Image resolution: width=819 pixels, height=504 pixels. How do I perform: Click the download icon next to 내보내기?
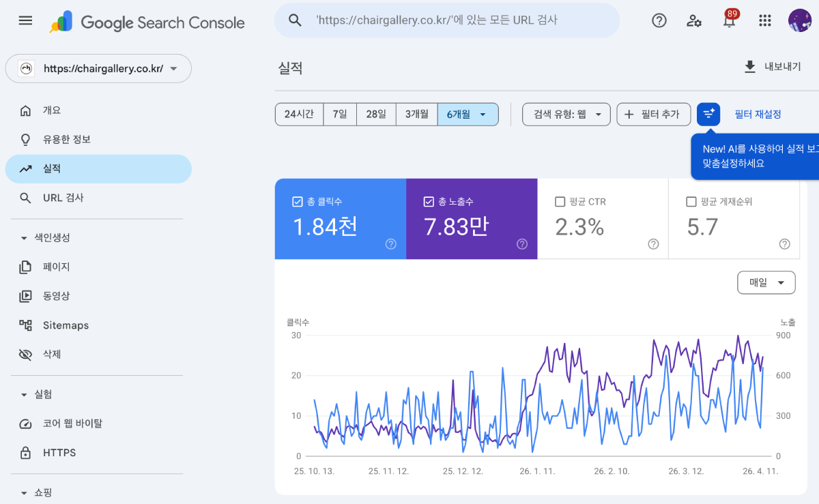pyautogui.click(x=750, y=67)
